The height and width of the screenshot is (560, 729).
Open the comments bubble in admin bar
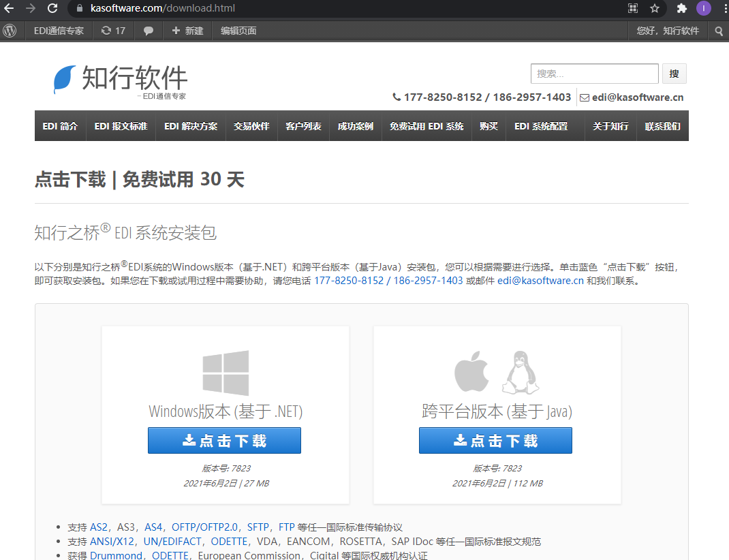pos(149,31)
